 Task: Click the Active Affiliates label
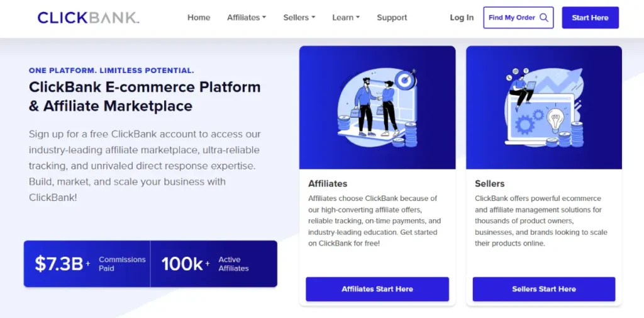point(233,264)
